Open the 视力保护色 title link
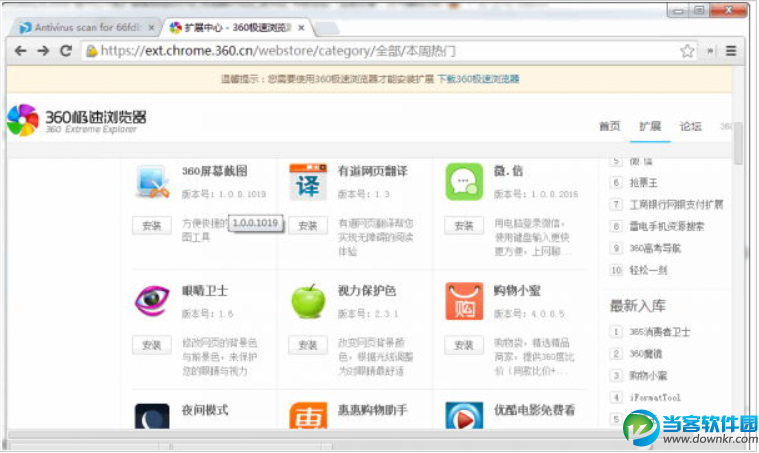This screenshot has height=453, width=759. coord(367,290)
